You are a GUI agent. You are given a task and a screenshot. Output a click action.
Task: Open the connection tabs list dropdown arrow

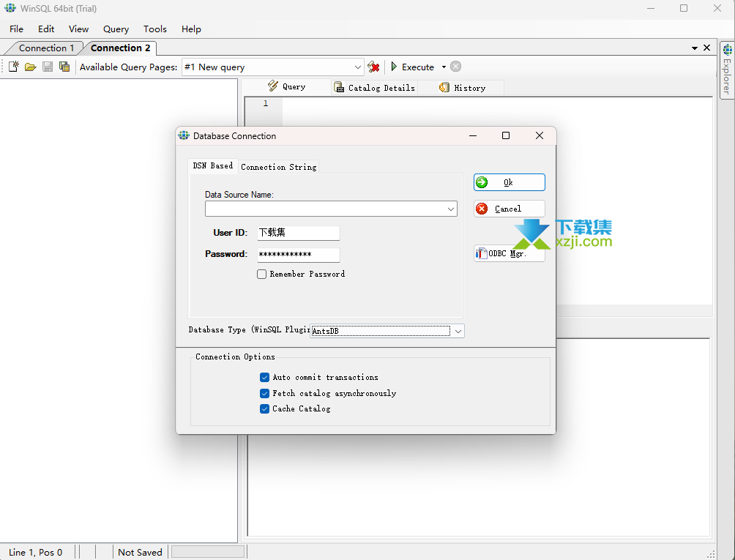click(695, 48)
